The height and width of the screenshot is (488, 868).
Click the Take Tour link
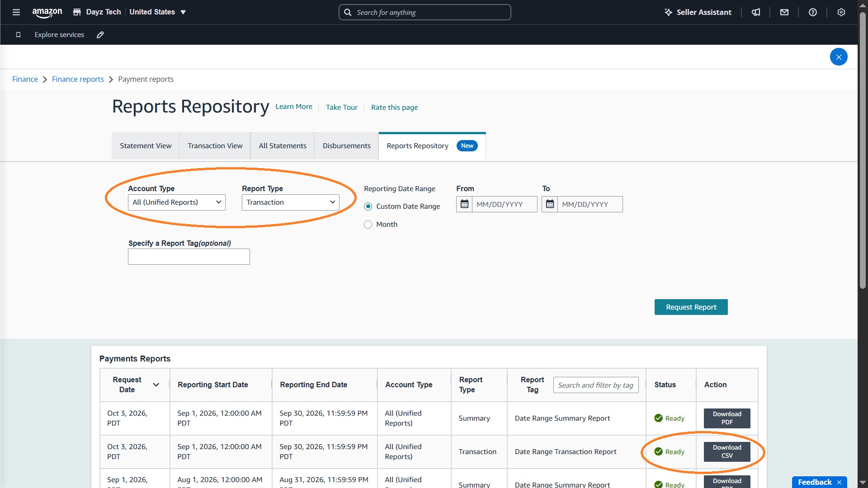342,108
